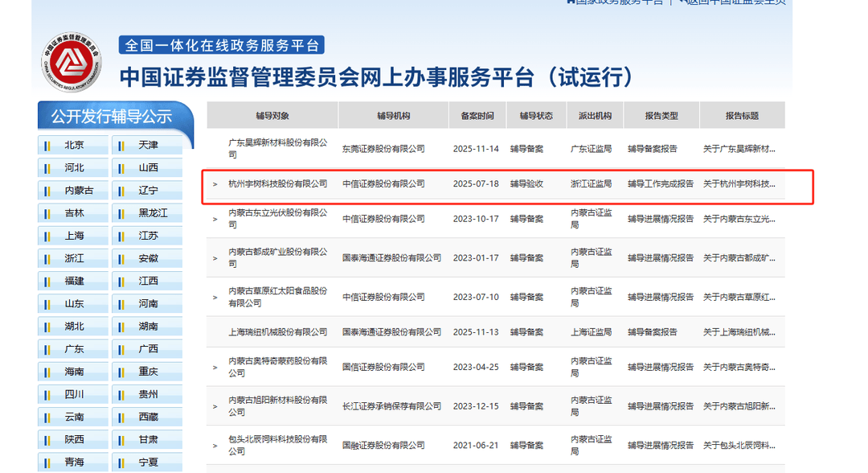Open report 关于包头北辰饲料...

[x=739, y=446]
